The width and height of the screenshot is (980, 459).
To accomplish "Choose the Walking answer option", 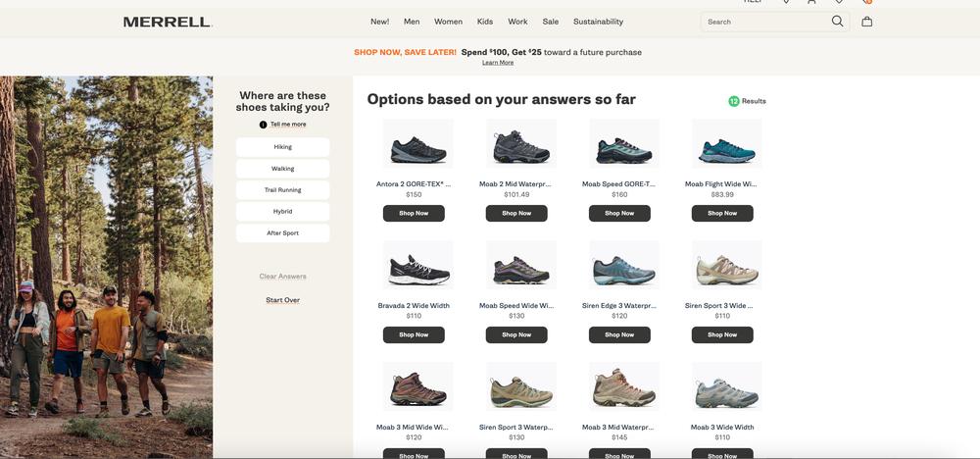I will pyautogui.click(x=282, y=169).
